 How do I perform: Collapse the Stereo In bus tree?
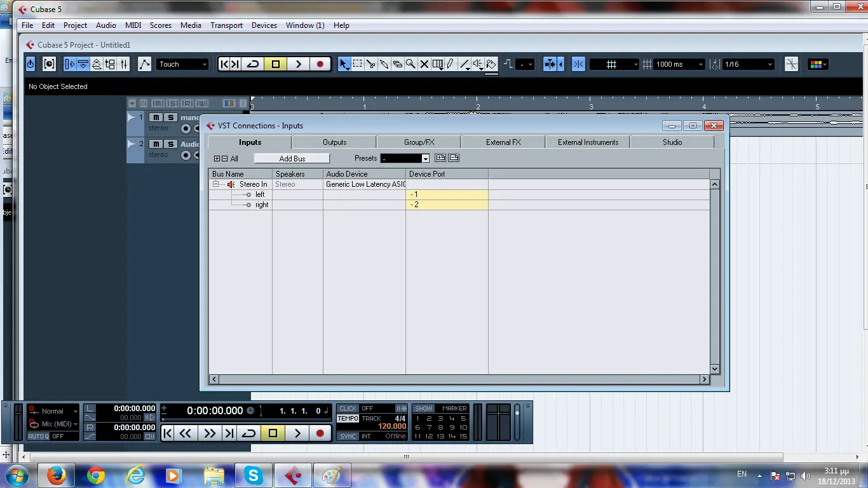click(216, 184)
